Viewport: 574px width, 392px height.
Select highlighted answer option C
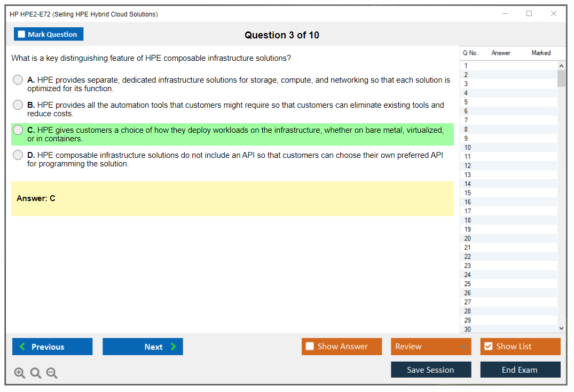pyautogui.click(x=18, y=130)
